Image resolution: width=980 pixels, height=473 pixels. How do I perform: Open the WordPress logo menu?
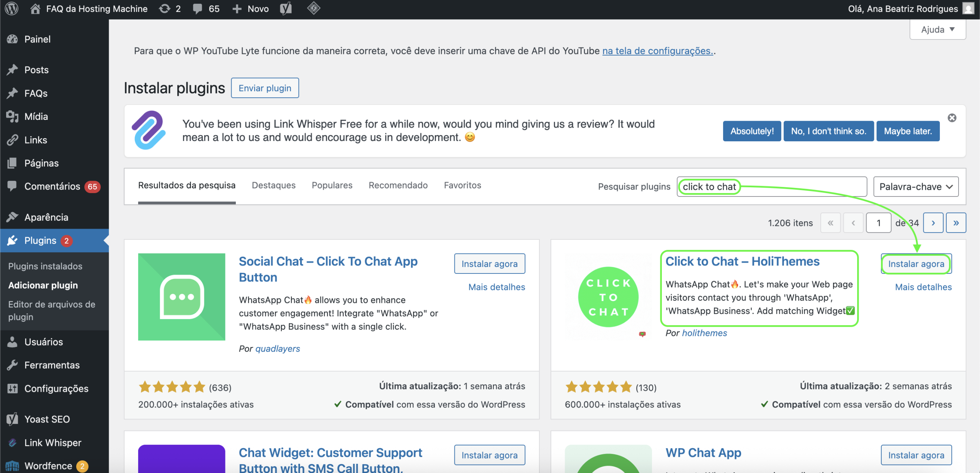coord(11,8)
